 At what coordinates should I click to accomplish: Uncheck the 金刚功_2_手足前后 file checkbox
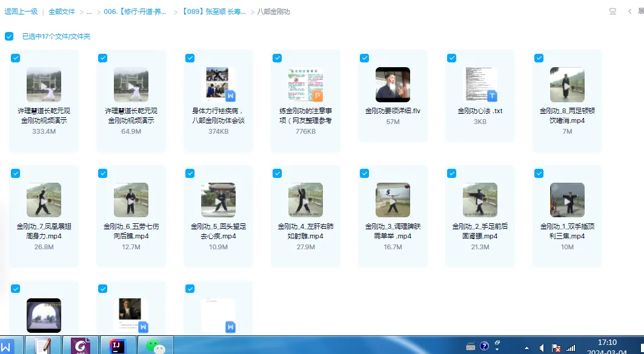coord(451,174)
